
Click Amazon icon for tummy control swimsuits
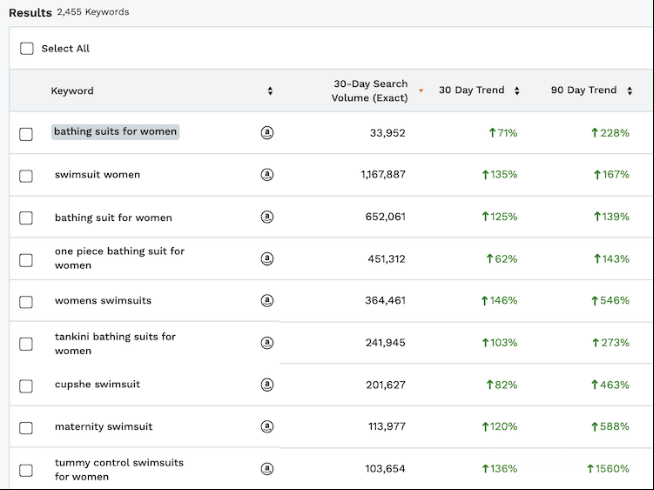coord(267,469)
